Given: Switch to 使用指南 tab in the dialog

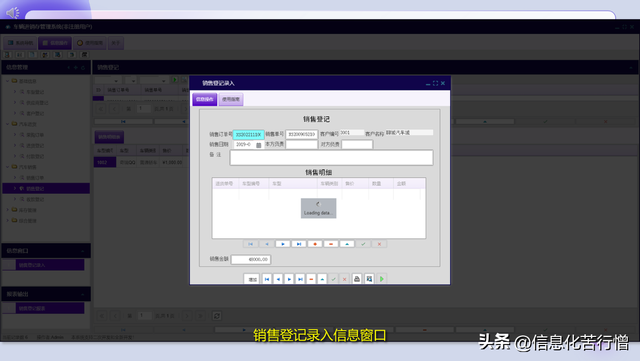Looking at the screenshot, I should pos(231,99).
